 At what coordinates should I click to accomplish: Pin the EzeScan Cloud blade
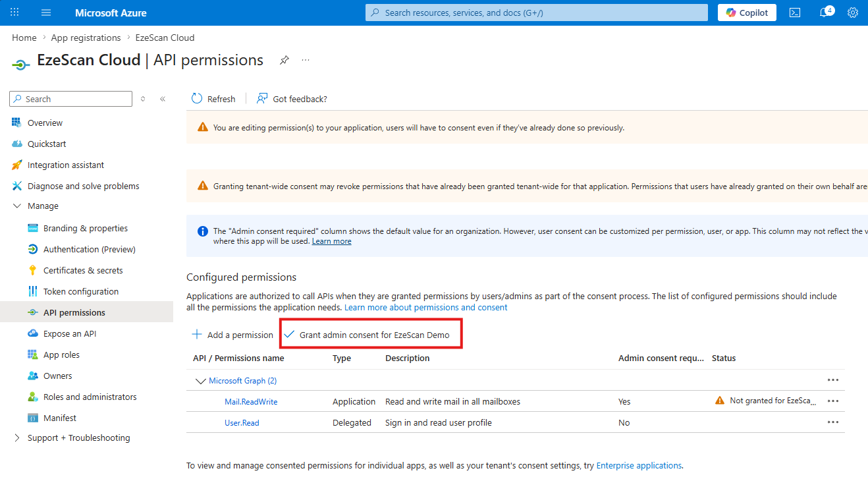tap(284, 60)
